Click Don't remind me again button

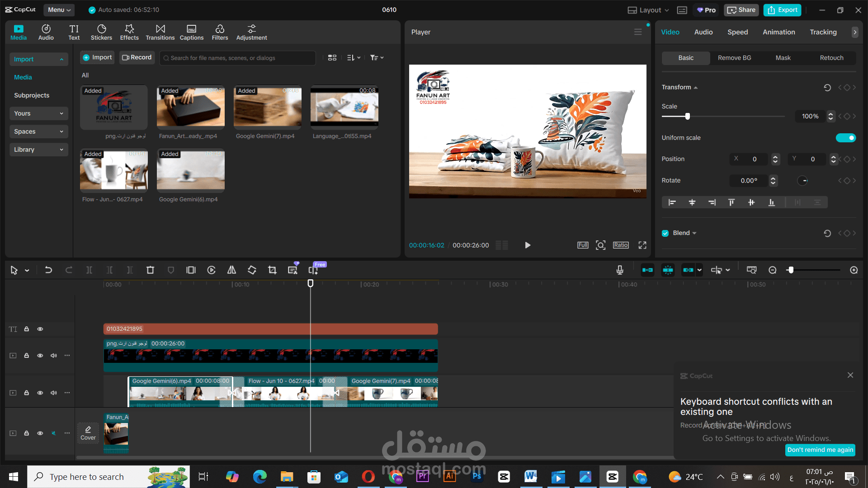[x=820, y=450]
